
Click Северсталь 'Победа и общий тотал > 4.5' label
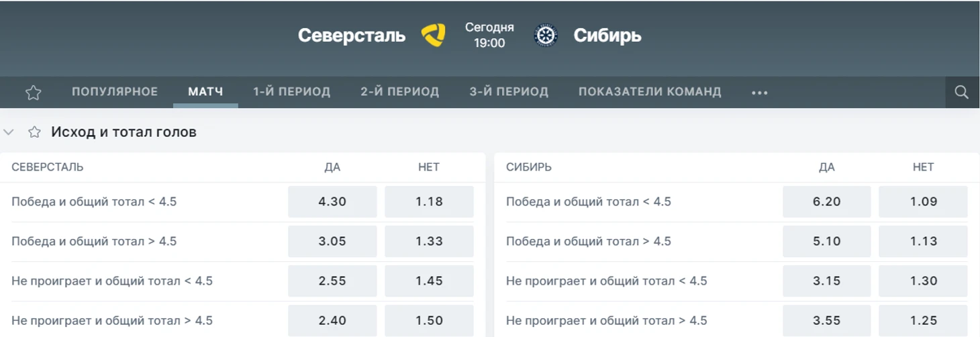pyautogui.click(x=94, y=241)
